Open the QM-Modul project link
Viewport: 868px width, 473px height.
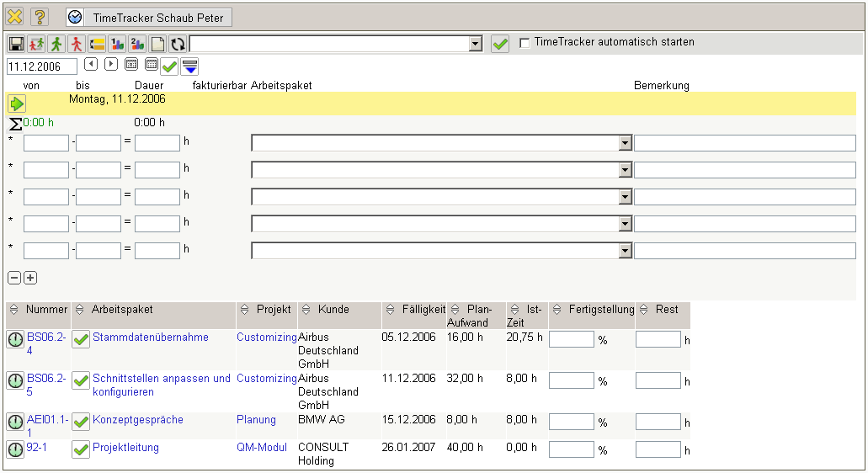262,448
